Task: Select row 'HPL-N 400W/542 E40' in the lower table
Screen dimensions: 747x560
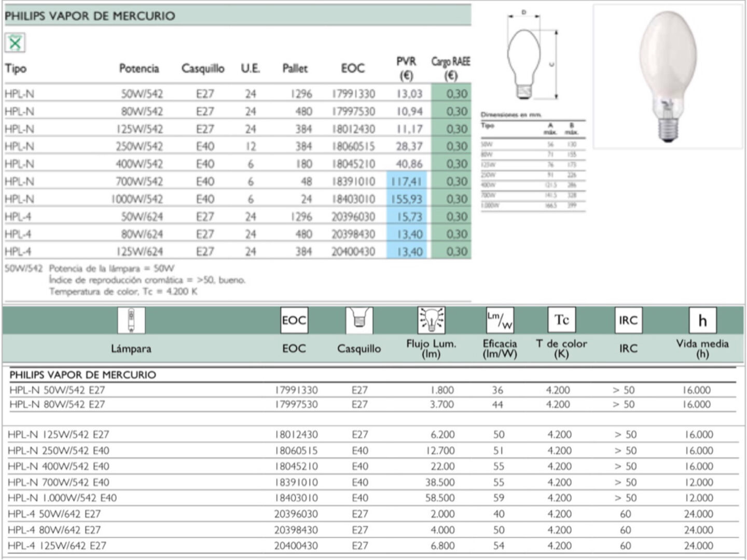Action: coord(372,466)
